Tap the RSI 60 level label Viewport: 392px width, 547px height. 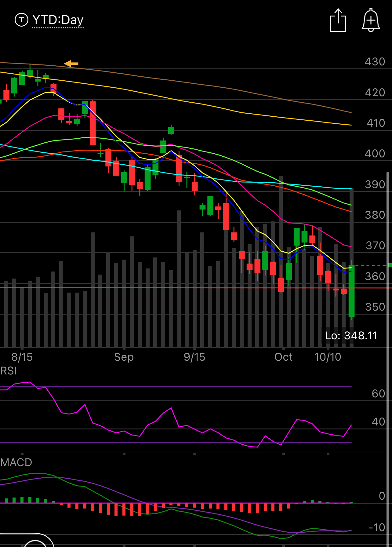(379, 394)
